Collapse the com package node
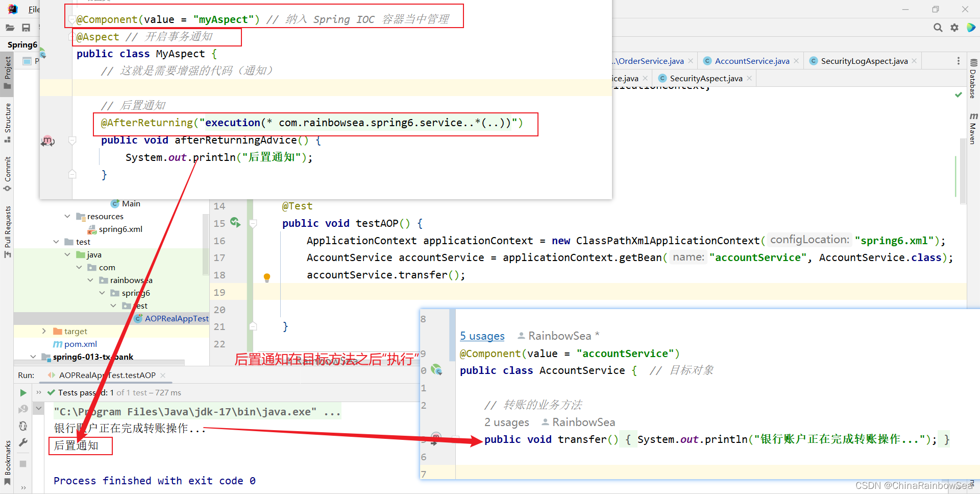 click(x=79, y=267)
